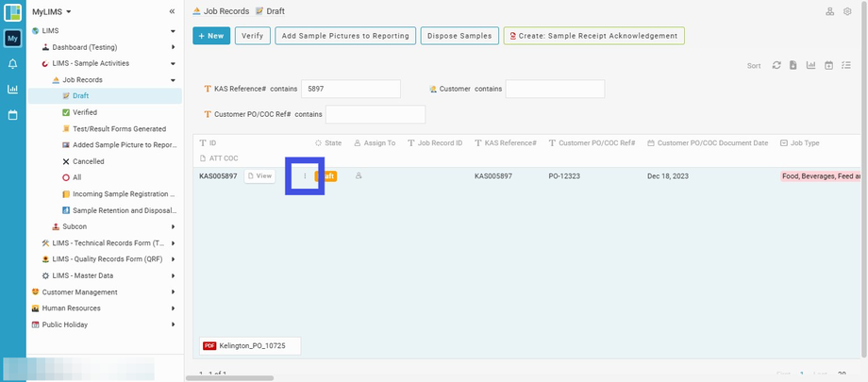Click the assignee person icon in KAS005897 row
Image resolution: width=868 pixels, height=382 pixels.
pos(359,175)
